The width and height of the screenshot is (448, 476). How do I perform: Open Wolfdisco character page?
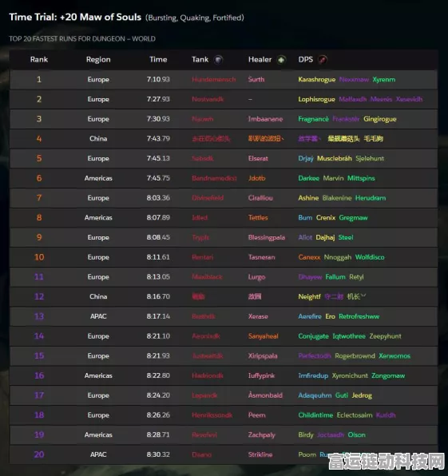coord(370,257)
